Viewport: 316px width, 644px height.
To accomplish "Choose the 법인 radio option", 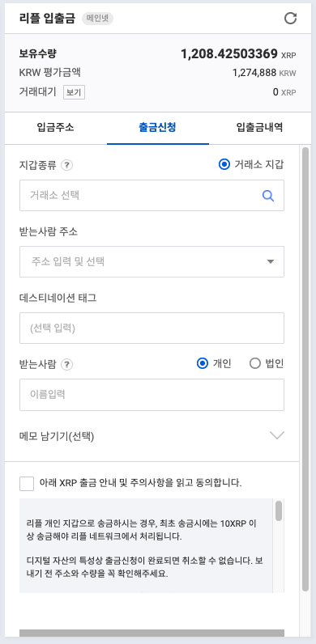I will (x=255, y=363).
